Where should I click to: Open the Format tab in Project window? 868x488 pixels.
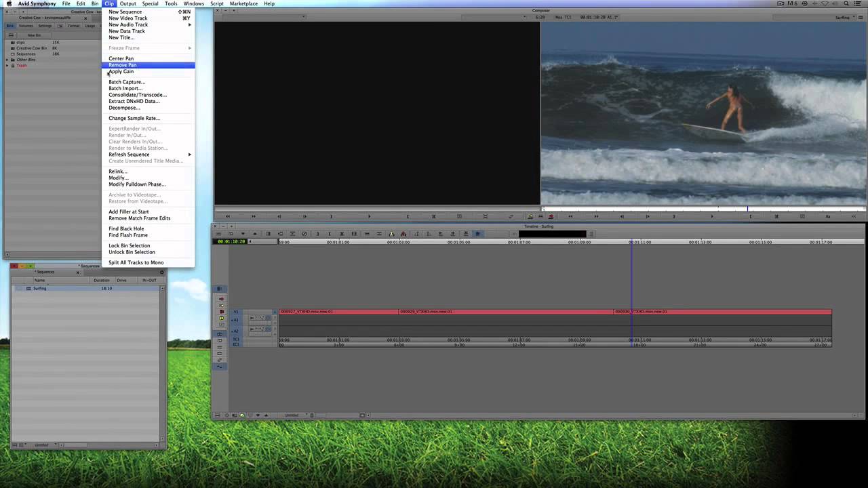[73, 26]
